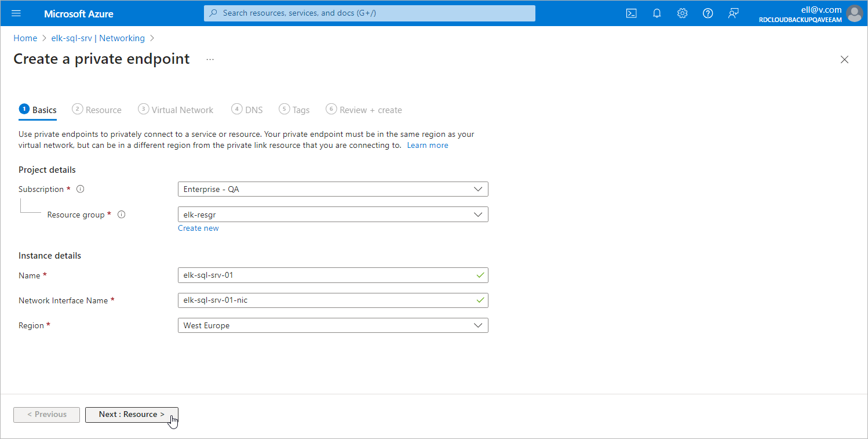
Task: Click the Create new link
Action: [x=198, y=228]
